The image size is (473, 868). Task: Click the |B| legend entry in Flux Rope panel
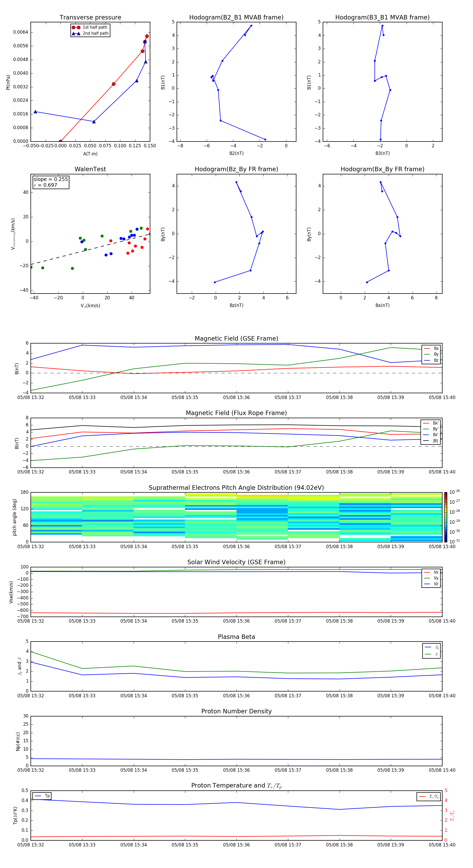point(431,441)
